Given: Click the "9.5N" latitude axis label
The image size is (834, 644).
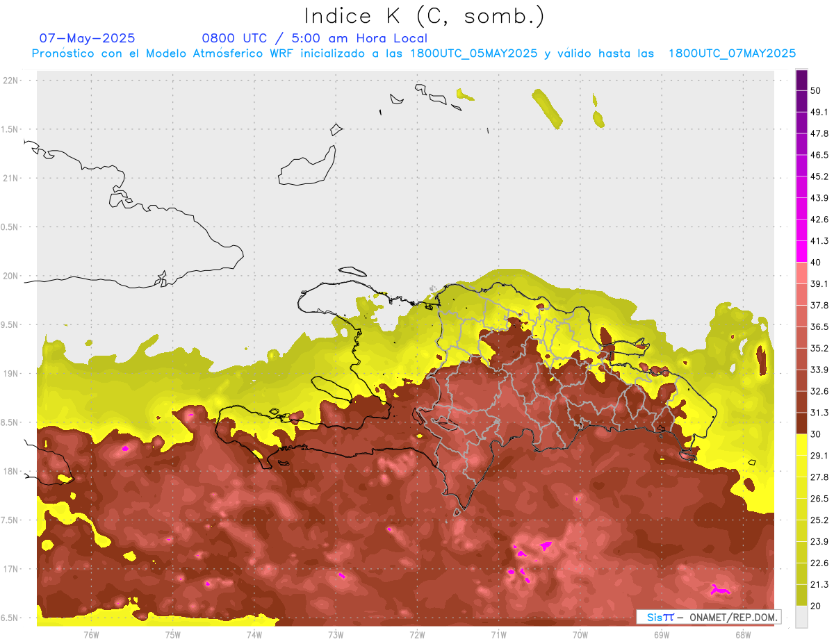Looking at the screenshot, I should [x=10, y=325].
